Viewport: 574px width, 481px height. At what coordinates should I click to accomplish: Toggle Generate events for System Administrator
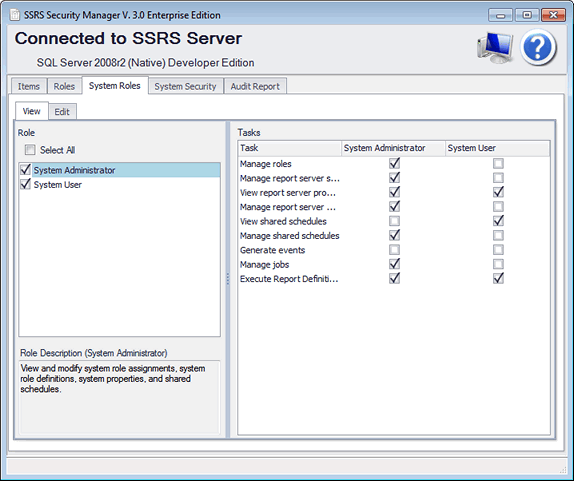[394, 250]
